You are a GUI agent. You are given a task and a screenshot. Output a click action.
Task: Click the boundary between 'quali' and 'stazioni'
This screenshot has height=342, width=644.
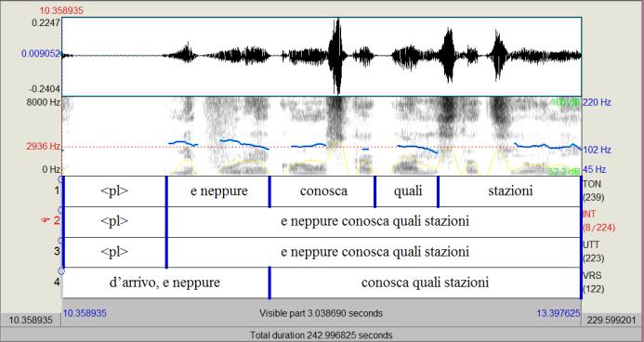click(439, 191)
